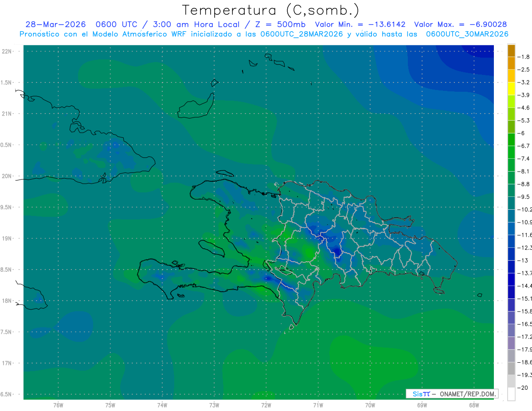Click the gray -18.6 colorbar segment
This screenshot has height=411, width=532.
(511, 356)
